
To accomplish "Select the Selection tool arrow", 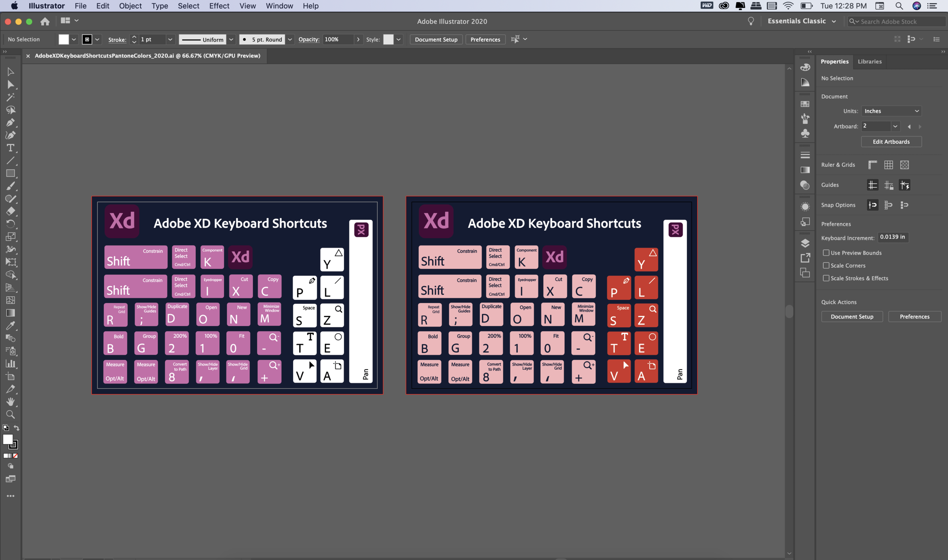I will point(11,72).
